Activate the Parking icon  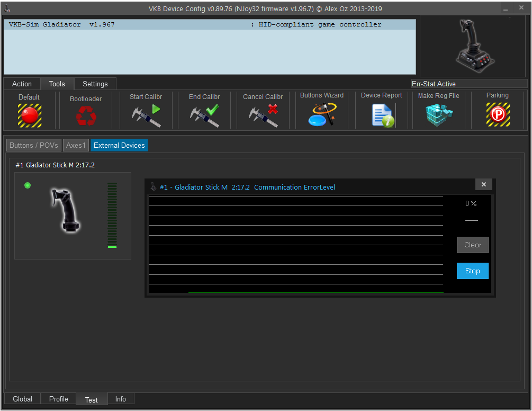coord(498,114)
